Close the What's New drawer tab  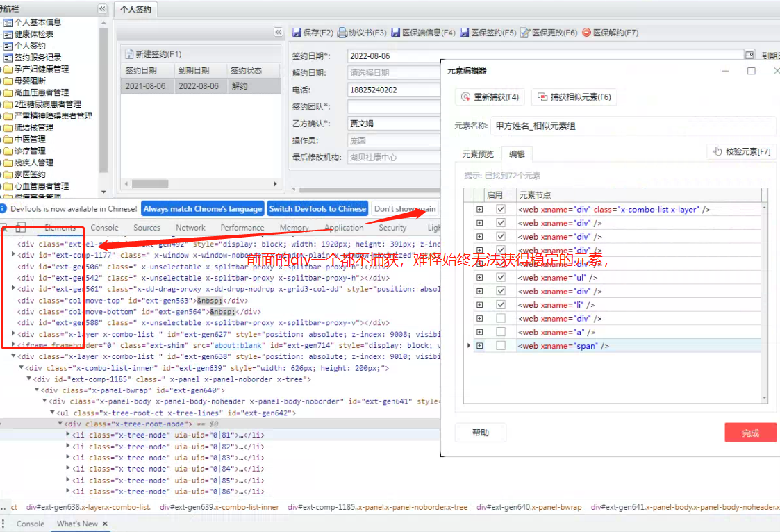click(x=105, y=524)
